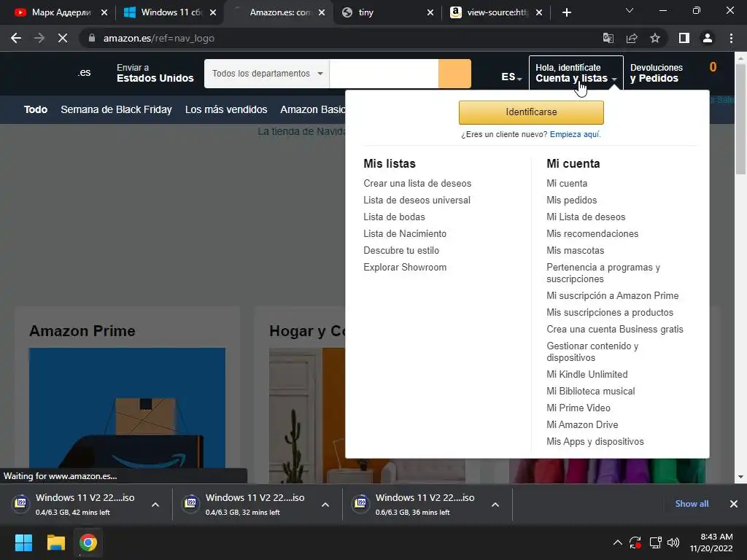
Task: Click the yellow Identificarse button
Action: click(531, 112)
